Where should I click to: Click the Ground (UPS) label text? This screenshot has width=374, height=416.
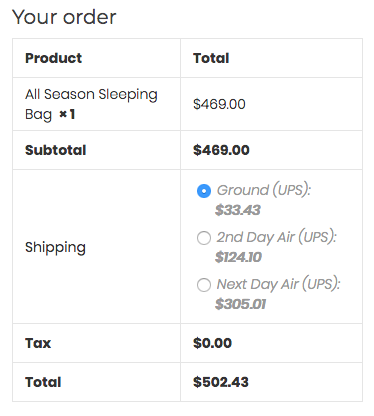click(x=264, y=190)
